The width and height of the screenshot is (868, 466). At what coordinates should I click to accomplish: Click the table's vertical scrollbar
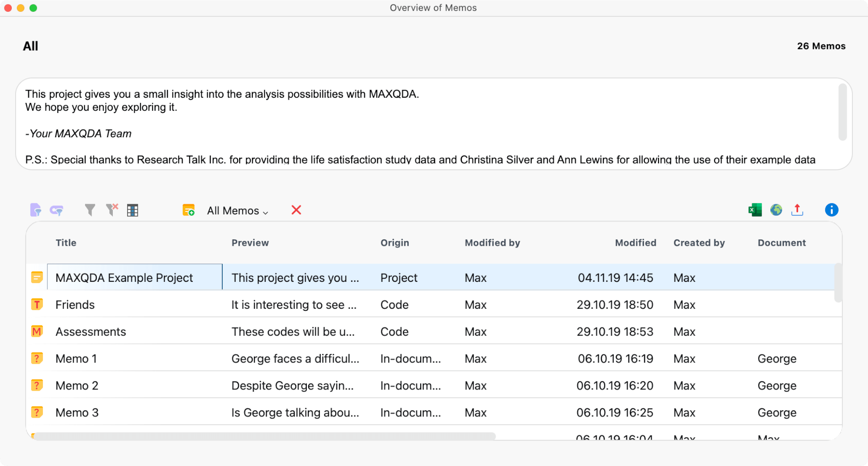point(838,282)
